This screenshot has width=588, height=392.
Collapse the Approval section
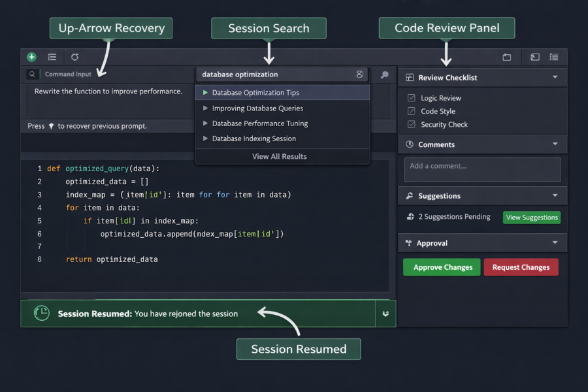[x=555, y=242]
